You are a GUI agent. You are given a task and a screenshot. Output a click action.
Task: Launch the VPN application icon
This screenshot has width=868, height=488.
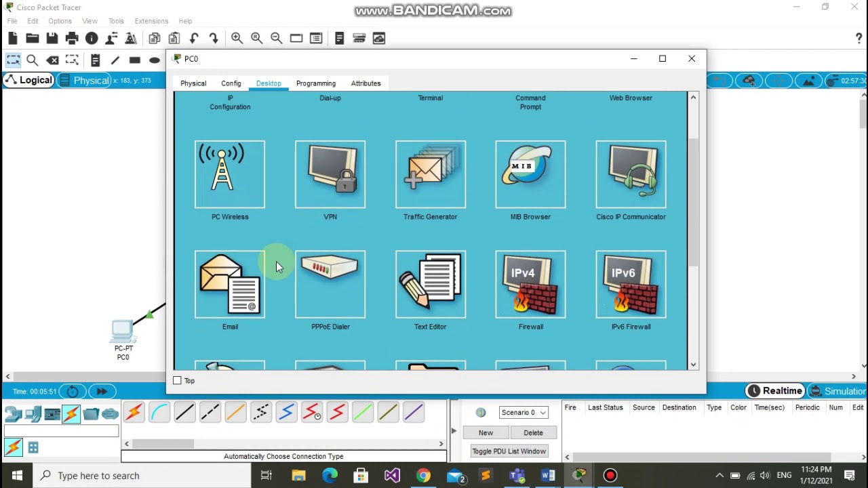[x=330, y=174]
